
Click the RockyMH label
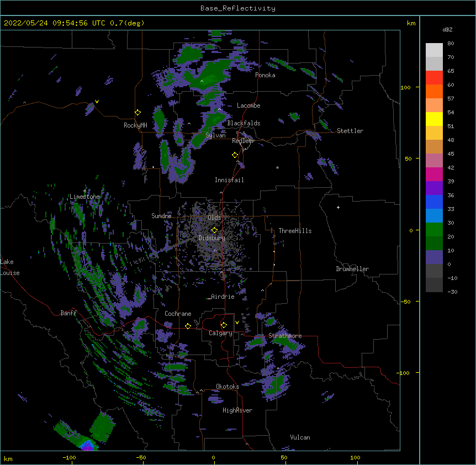click(x=135, y=125)
